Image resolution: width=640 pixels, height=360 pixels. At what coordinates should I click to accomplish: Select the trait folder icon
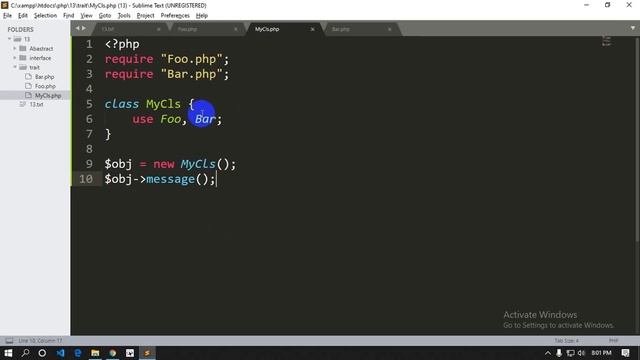(x=23, y=67)
